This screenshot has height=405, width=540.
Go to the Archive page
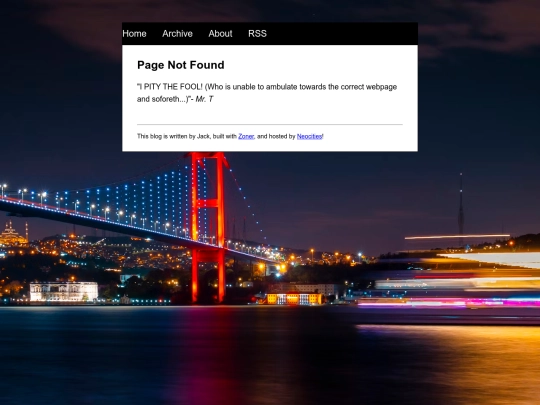(x=177, y=34)
